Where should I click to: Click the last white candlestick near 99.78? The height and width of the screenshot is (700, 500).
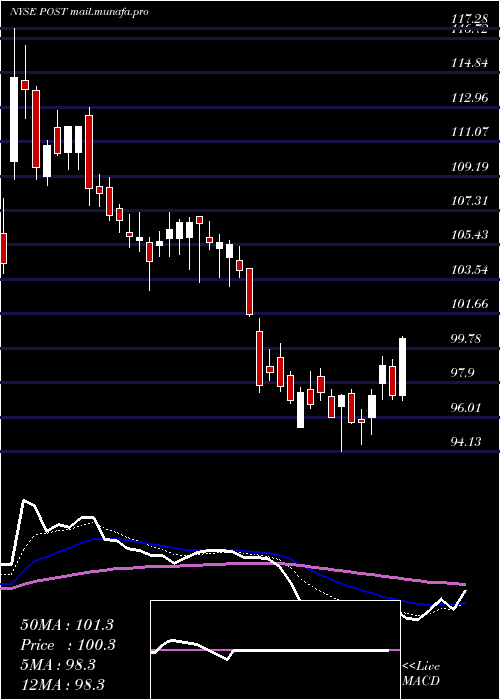pos(402,367)
